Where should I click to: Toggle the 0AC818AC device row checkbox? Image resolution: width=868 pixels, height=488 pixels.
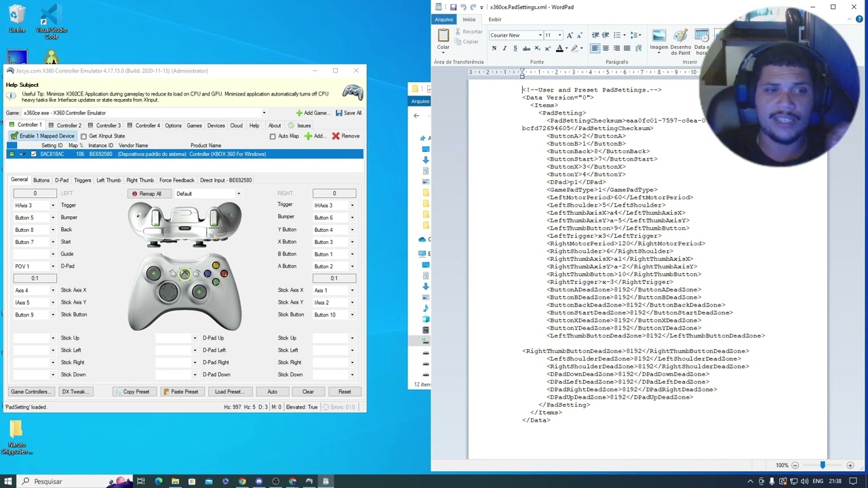click(x=33, y=154)
